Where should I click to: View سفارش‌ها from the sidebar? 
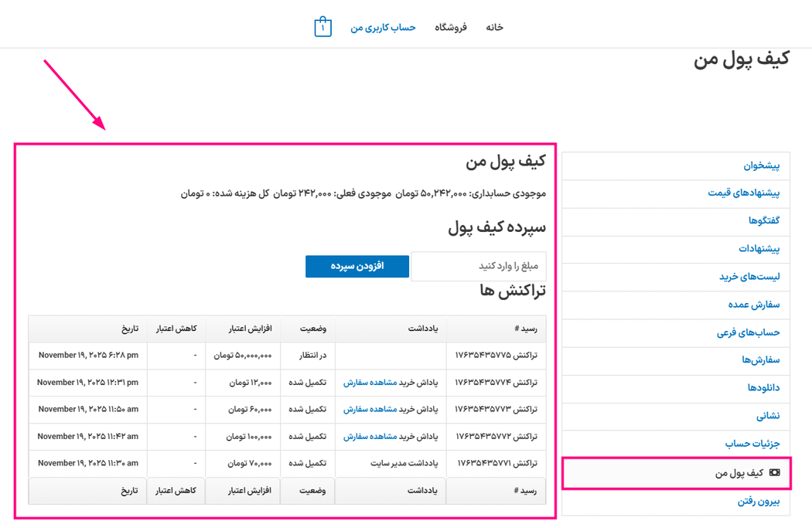click(x=763, y=361)
